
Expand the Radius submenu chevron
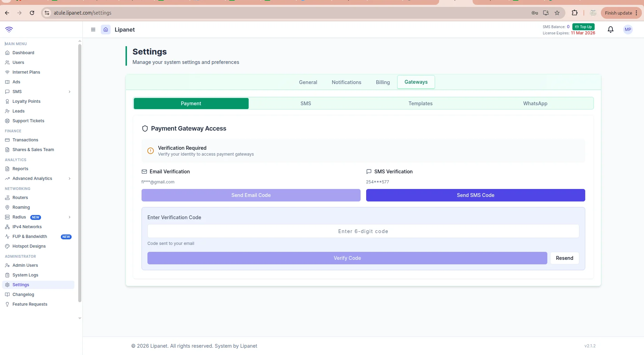coord(70,217)
